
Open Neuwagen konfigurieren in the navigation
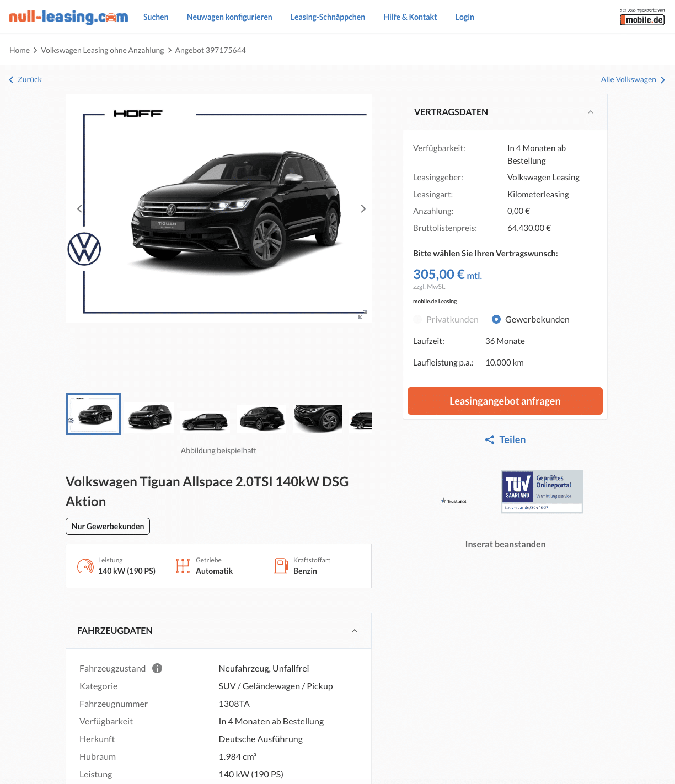(229, 17)
